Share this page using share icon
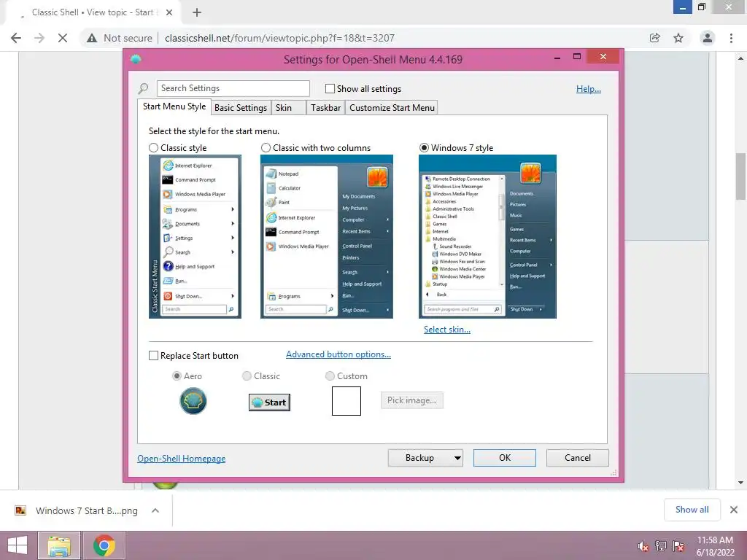This screenshot has width=747, height=560. [x=655, y=38]
